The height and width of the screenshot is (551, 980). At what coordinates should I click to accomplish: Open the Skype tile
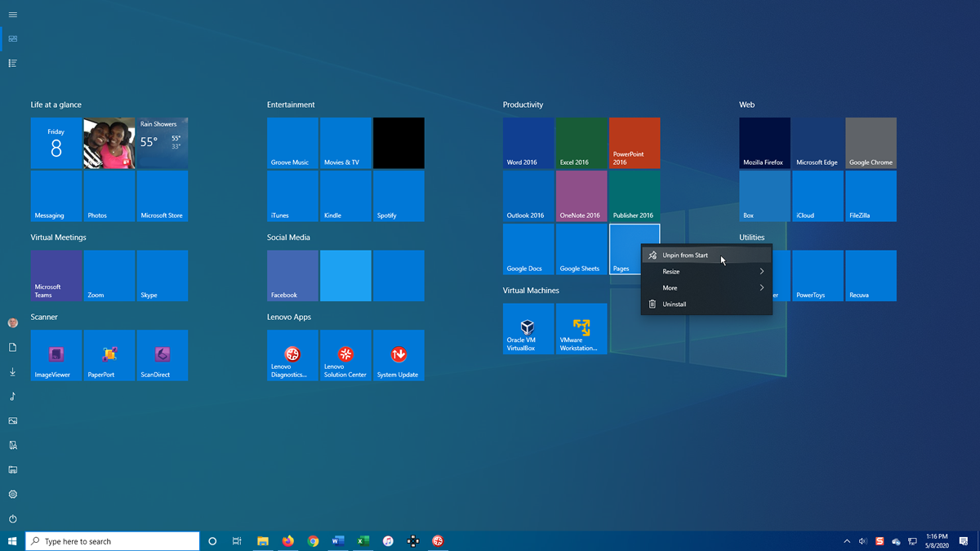tap(163, 276)
